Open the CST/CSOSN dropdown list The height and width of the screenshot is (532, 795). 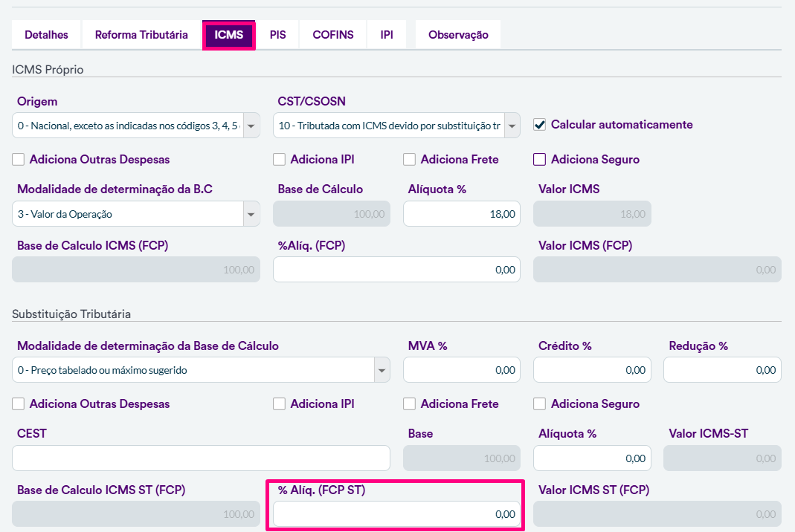[512, 126]
